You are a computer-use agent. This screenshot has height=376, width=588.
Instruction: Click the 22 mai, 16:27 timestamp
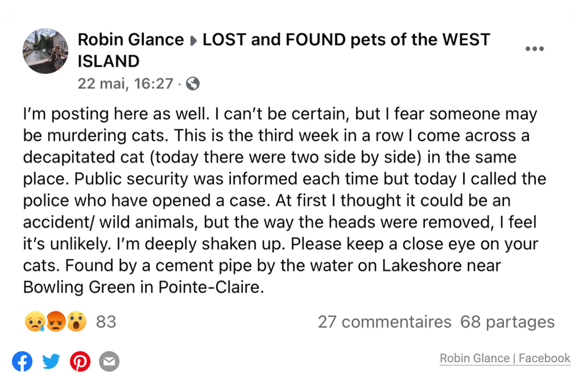pos(125,83)
